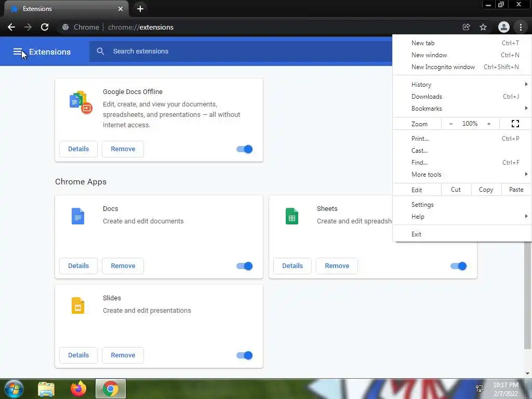Expand the More tools submenu
The height and width of the screenshot is (399, 532).
pos(462,175)
